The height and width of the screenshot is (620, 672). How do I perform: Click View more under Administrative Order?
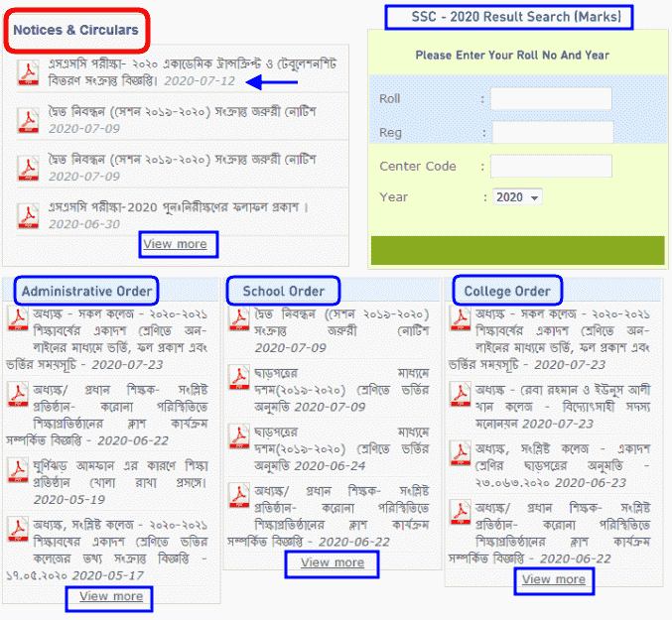[x=111, y=596]
